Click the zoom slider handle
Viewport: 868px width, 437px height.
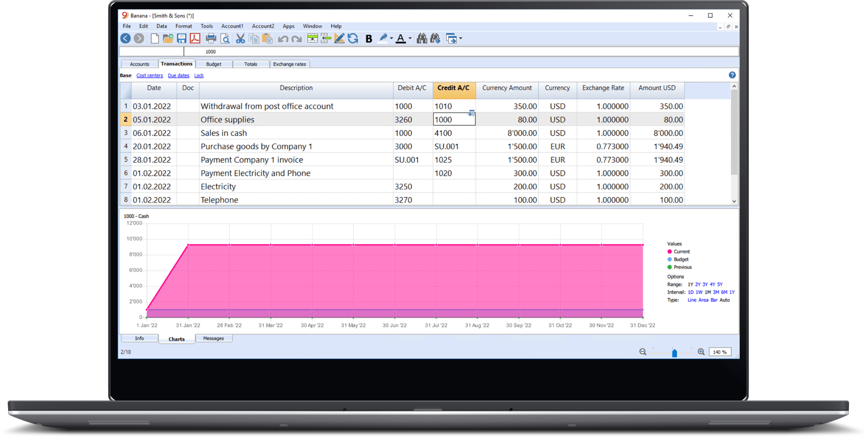coord(674,353)
